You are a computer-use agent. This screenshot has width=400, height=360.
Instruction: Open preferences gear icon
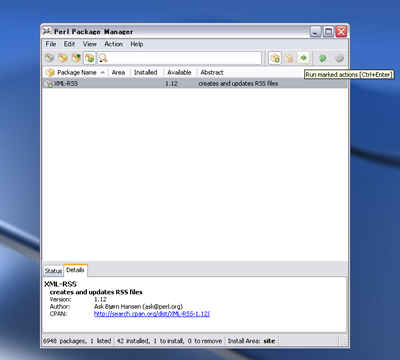point(339,58)
